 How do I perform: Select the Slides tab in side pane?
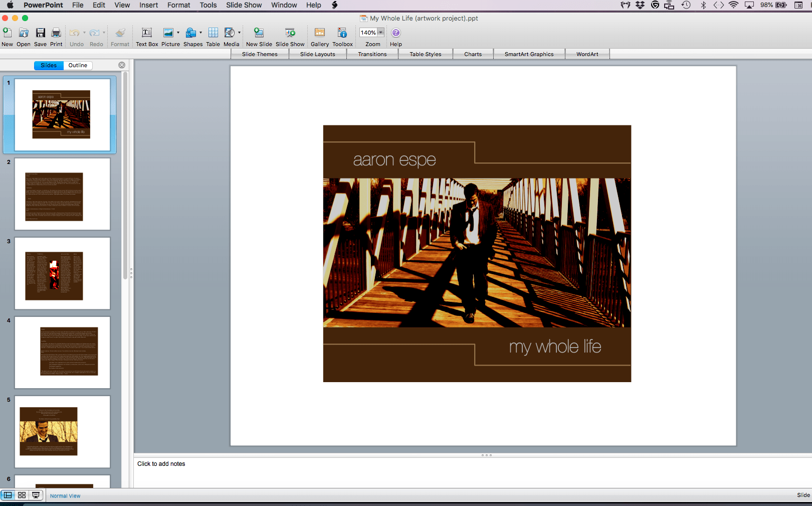coord(49,65)
